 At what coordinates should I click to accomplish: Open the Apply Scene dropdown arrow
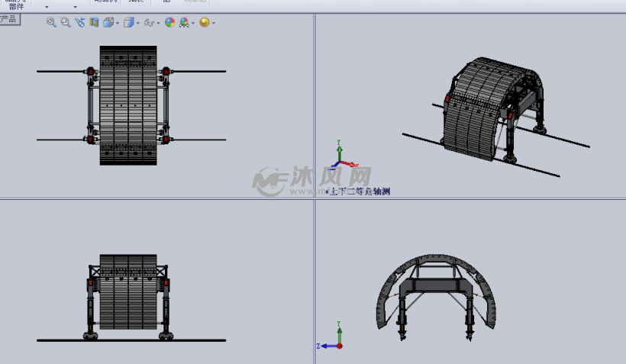tap(193, 24)
